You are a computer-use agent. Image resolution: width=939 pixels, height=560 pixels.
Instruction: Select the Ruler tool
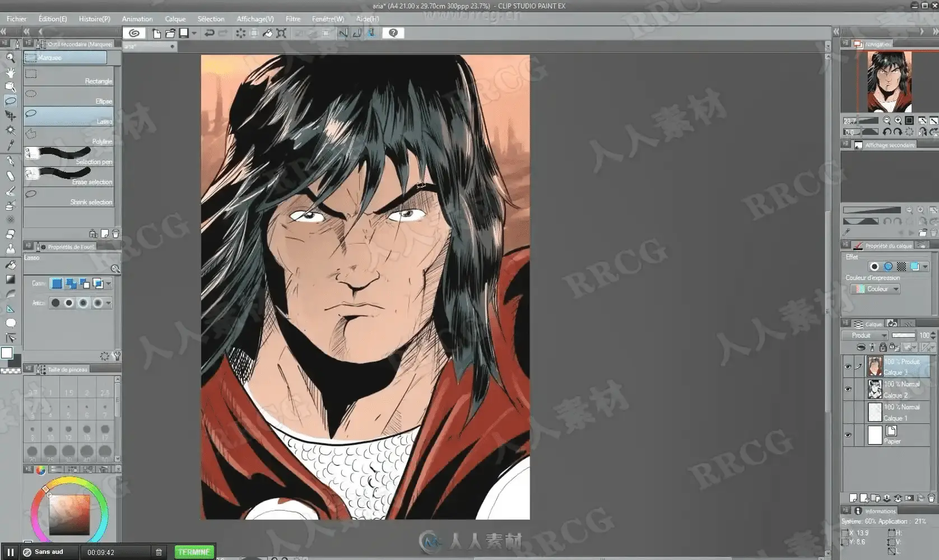(x=10, y=309)
